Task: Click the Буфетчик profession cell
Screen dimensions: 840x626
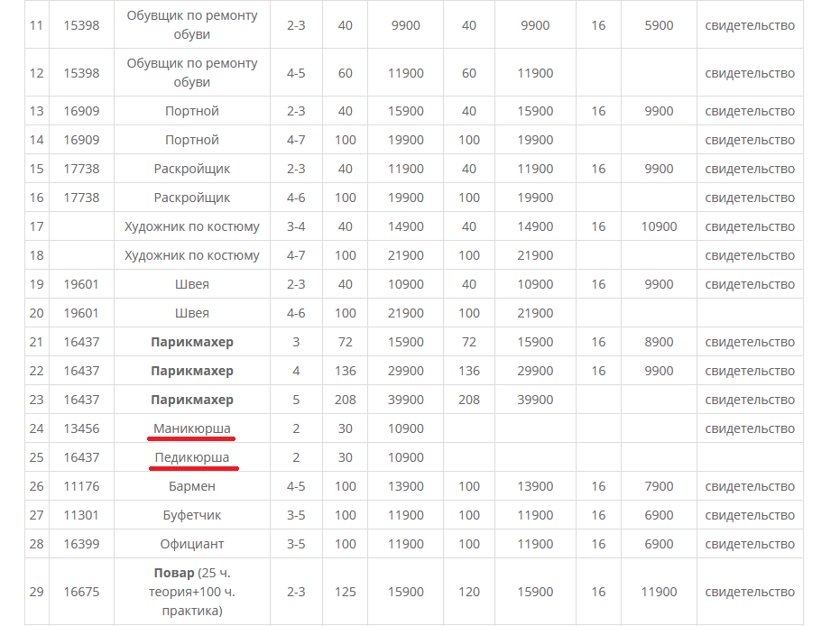Action: click(191, 515)
